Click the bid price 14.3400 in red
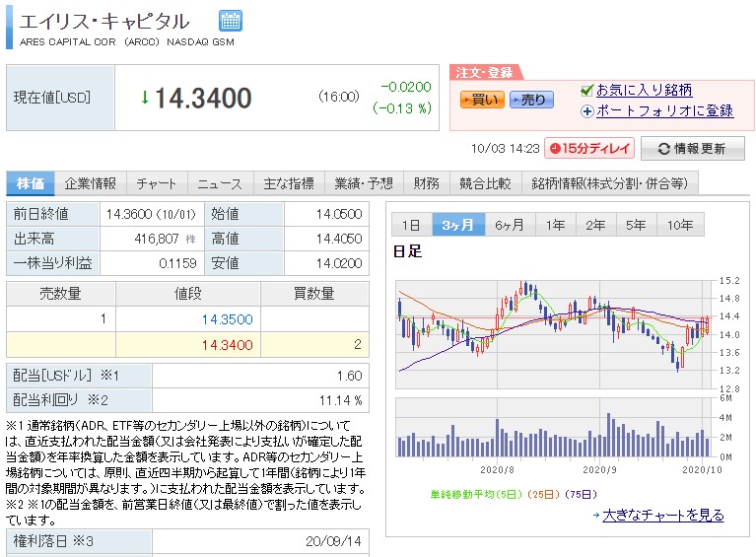Image resolution: width=756 pixels, height=557 pixels. click(x=227, y=345)
